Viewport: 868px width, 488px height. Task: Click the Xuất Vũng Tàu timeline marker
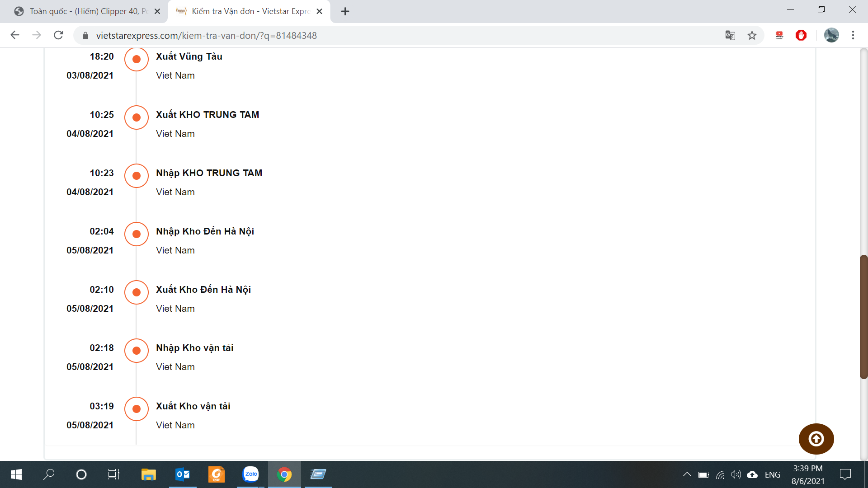(136, 59)
